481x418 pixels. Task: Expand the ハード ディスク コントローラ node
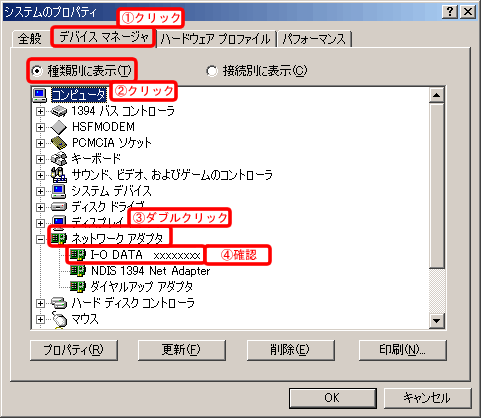(40, 303)
